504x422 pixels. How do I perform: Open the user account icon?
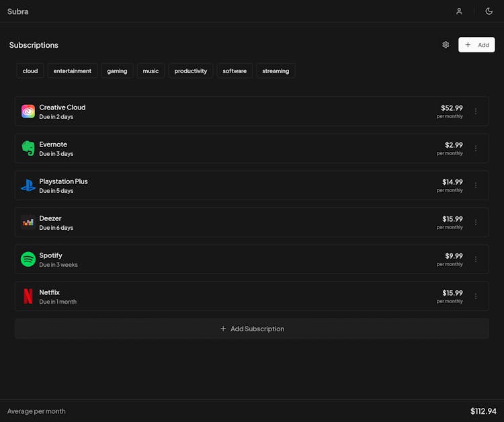pos(459,11)
